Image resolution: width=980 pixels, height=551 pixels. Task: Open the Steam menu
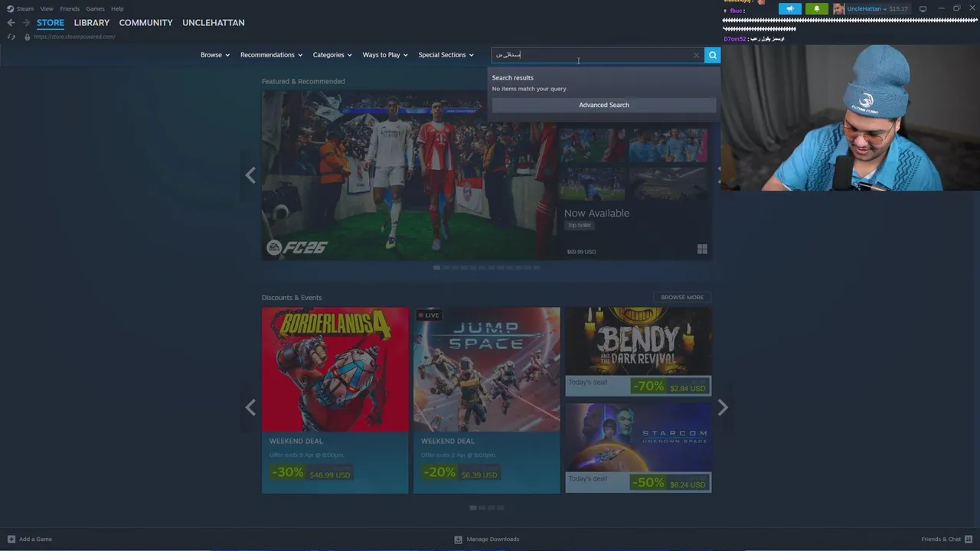click(25, 9)
